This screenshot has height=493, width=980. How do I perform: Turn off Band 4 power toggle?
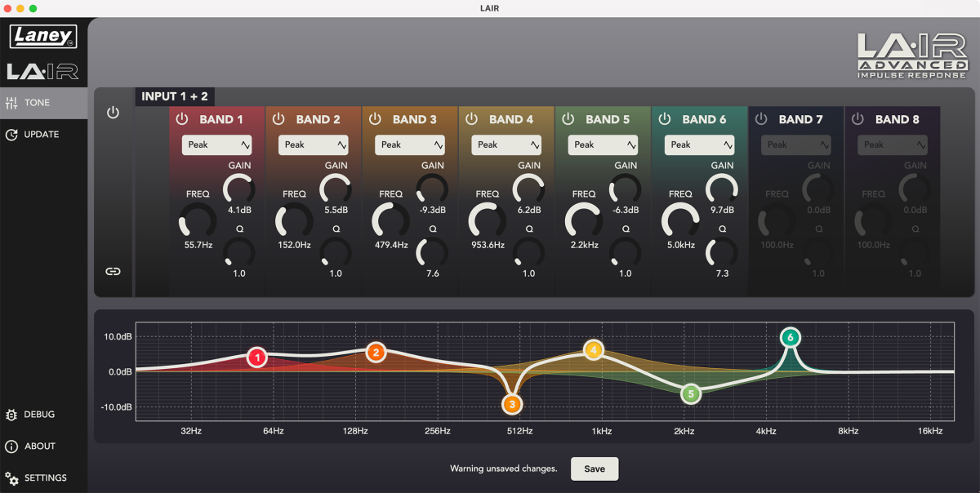pyautogui.click(x=471, y=119)
